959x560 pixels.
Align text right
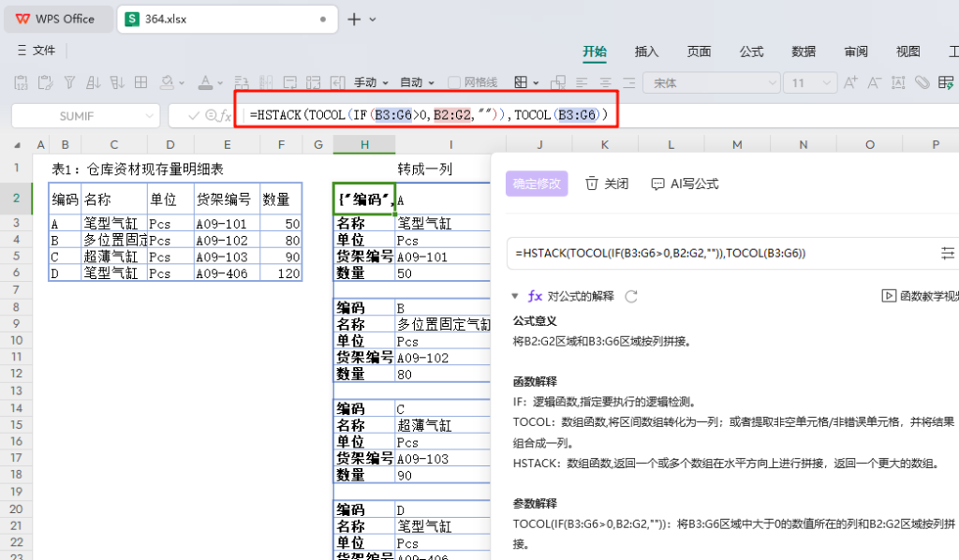tap(628, 82)
